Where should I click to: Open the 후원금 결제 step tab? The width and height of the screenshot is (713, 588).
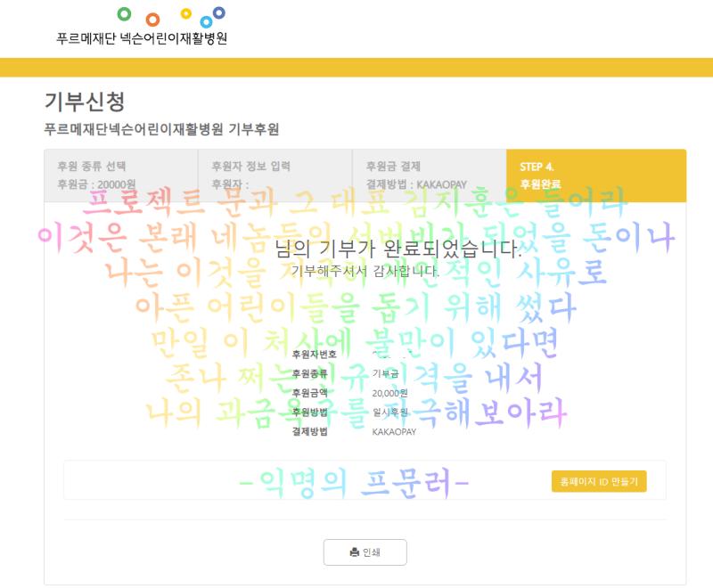click(x=430, y=176)
